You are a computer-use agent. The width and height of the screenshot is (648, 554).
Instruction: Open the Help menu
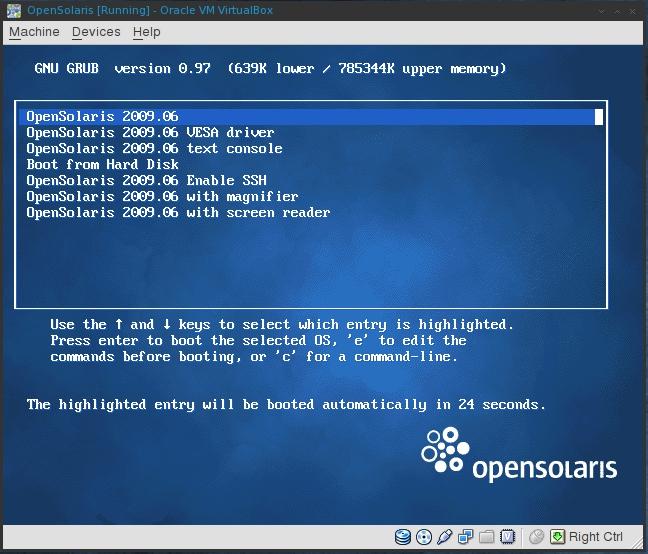(x=147, y=32)
